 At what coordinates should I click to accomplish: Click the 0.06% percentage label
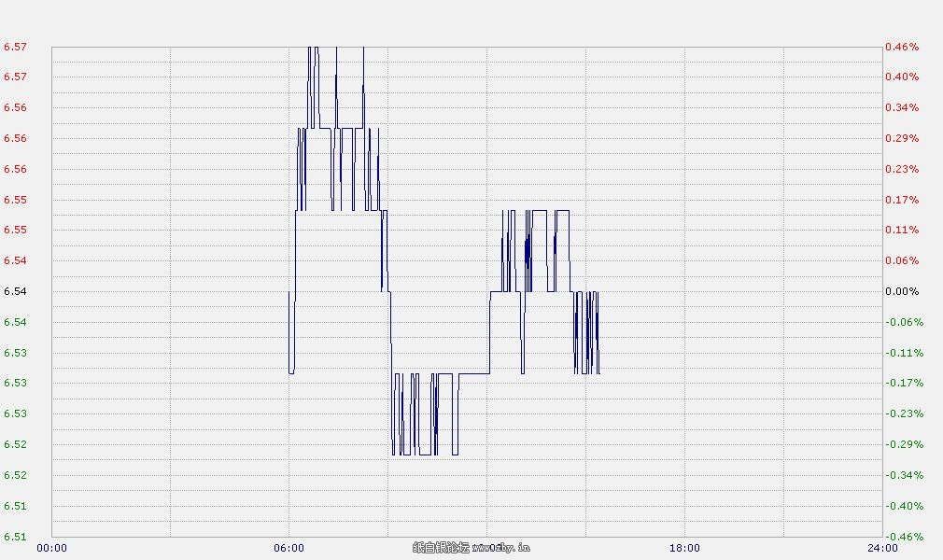[x=902, y=261]
